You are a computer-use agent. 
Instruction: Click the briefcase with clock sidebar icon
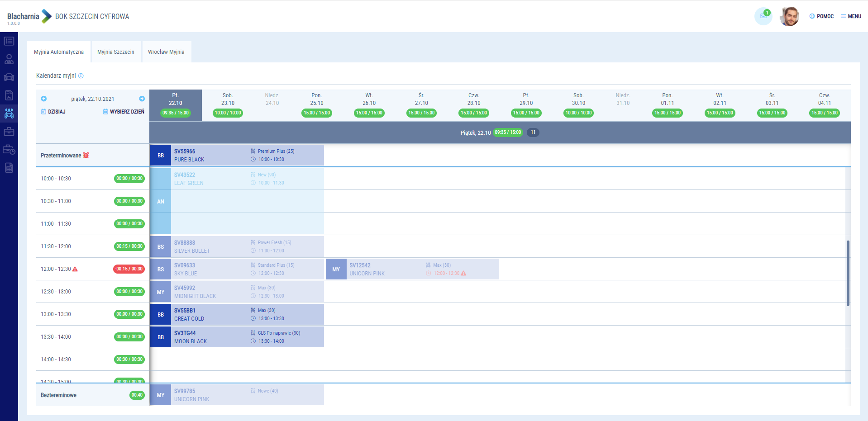9,150
